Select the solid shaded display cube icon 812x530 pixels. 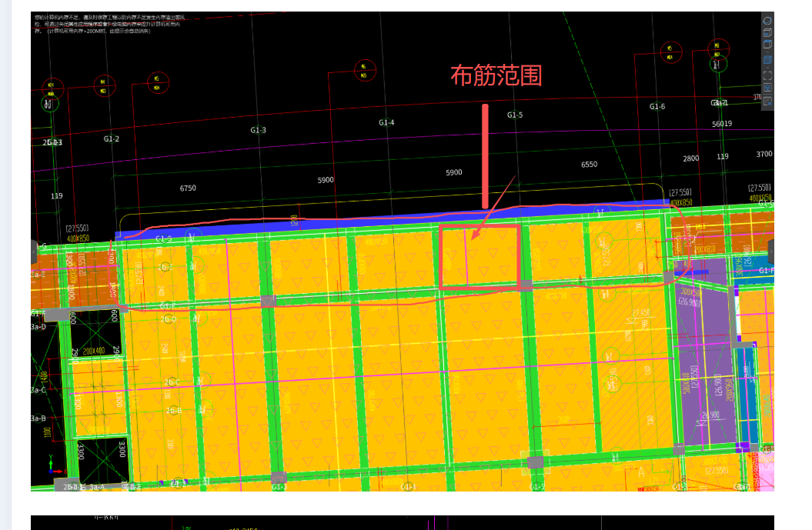(x=767, y=60)
